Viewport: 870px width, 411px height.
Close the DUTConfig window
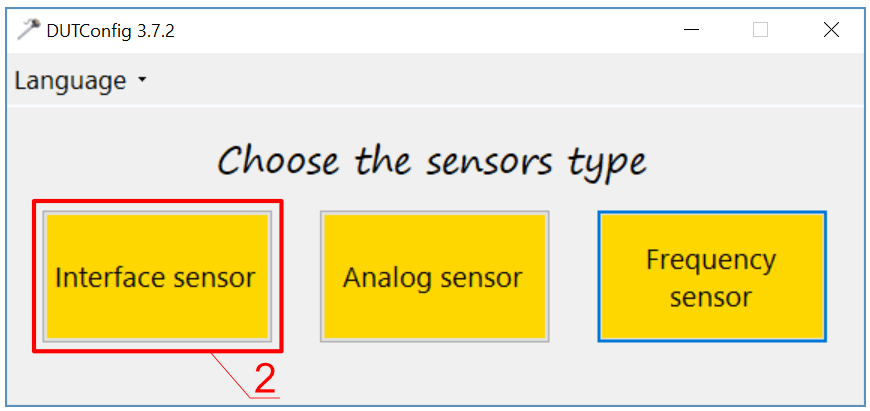[830, 30]
